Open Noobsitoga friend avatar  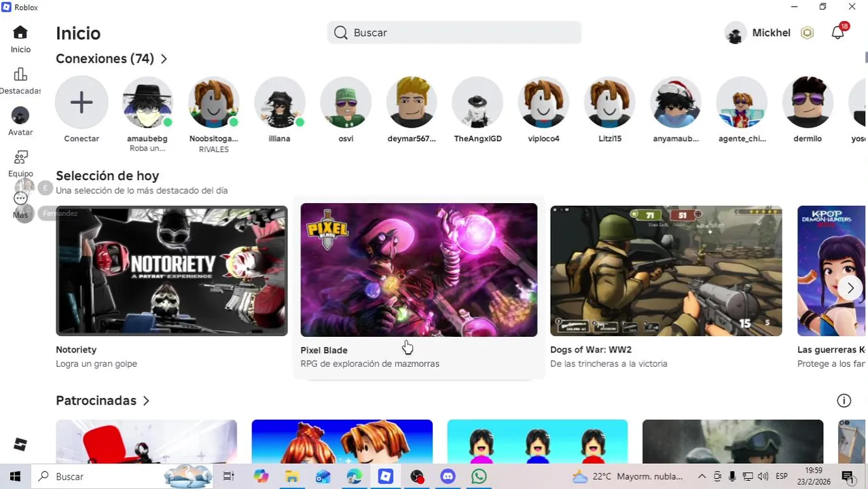click(x=214, y=103)
